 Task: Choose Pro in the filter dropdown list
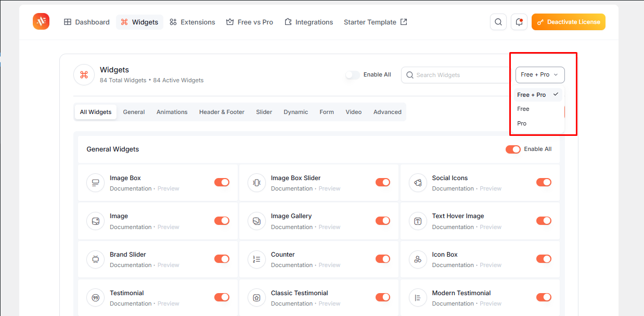pos(538,123)
